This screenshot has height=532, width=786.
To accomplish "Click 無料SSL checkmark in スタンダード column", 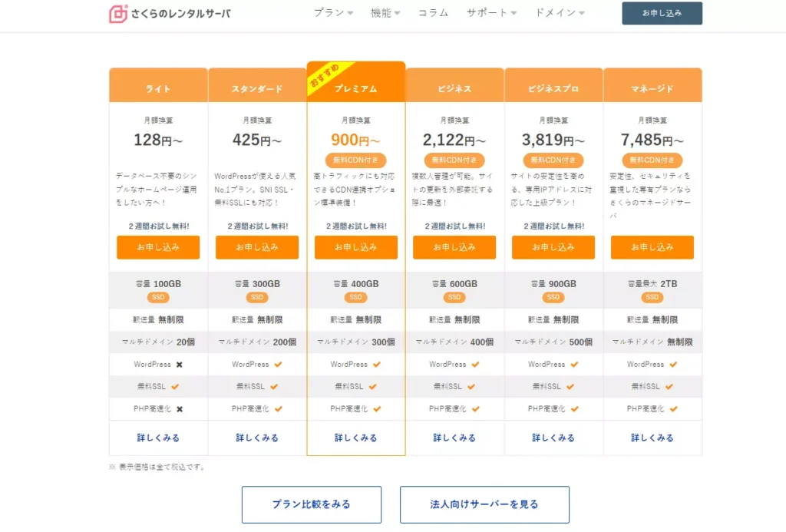I will (274, 387).
